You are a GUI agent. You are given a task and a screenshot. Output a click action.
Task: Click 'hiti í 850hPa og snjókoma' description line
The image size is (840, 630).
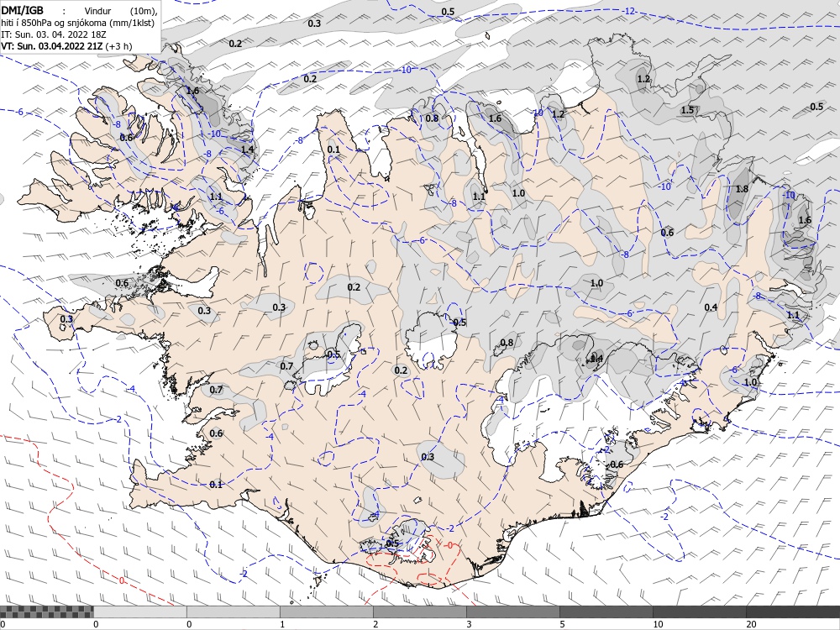click(x=77, y=23)
